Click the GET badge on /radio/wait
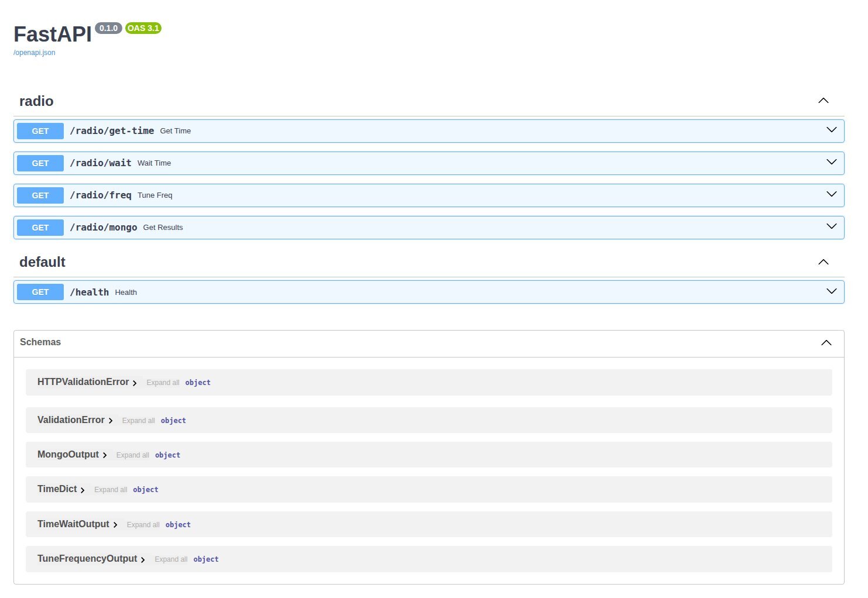The width and height of the screenshot is (868, 598). [40, 163]
